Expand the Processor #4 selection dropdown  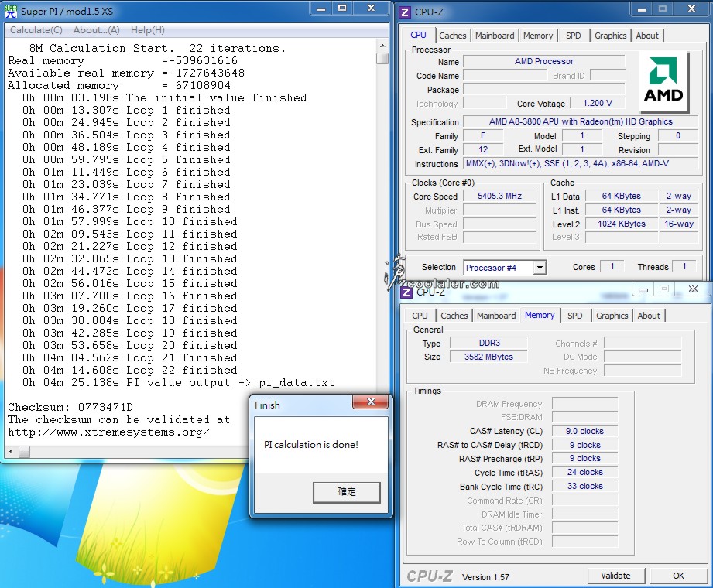540,267
